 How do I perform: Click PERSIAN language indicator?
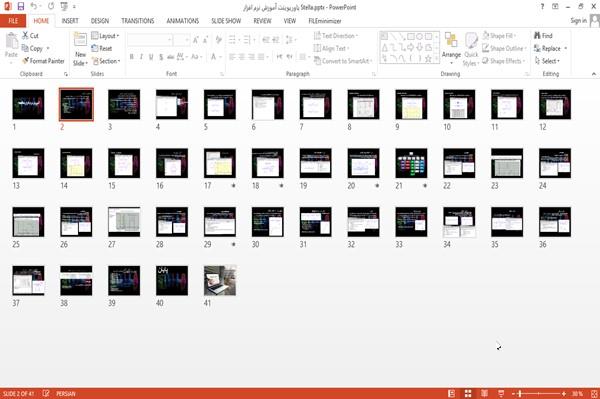click(65, 393)
